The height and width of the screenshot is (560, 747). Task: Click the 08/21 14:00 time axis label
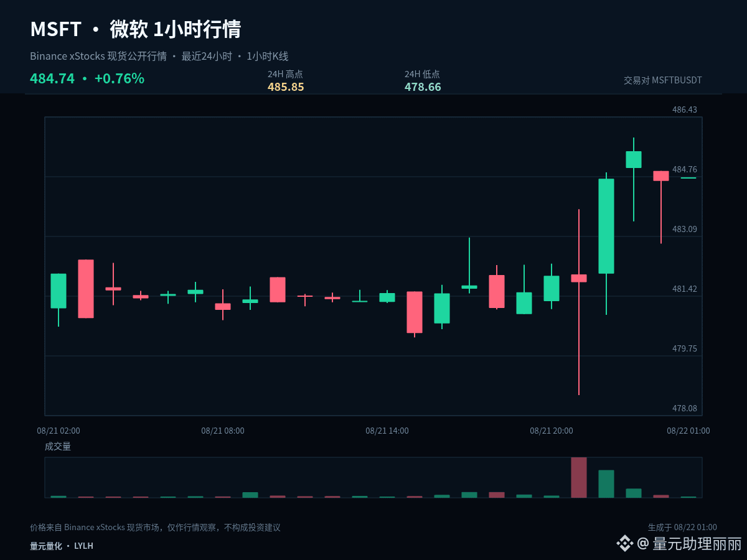coord(387,431)
